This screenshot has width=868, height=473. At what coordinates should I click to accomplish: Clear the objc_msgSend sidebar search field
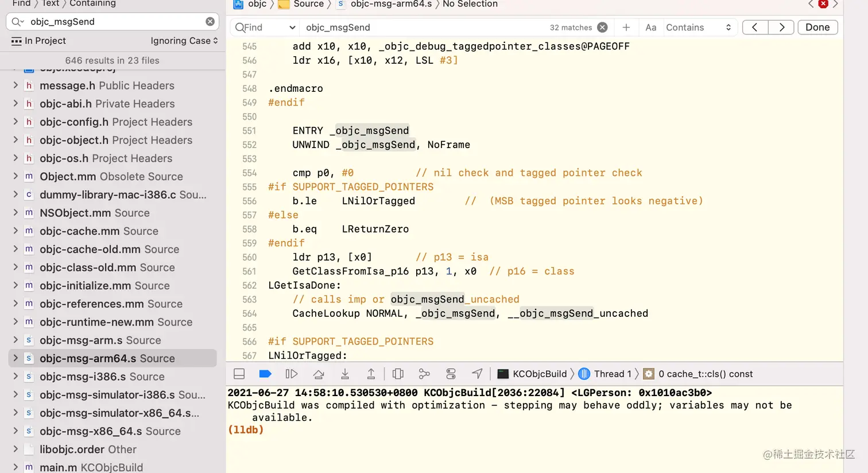(x=210, y=21)
